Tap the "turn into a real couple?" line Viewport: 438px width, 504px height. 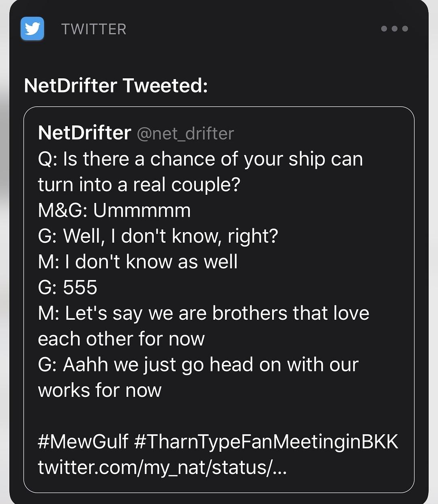point(139,185)
